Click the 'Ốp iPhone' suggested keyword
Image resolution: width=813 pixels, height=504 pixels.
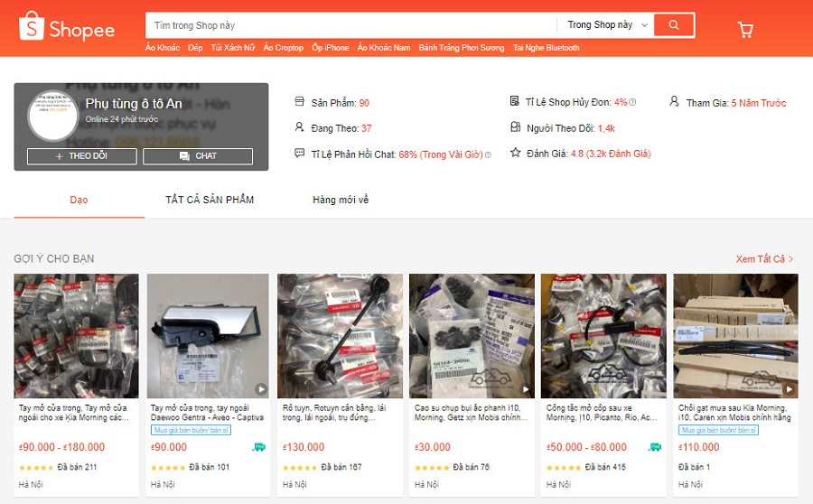(x=331, y=48)
